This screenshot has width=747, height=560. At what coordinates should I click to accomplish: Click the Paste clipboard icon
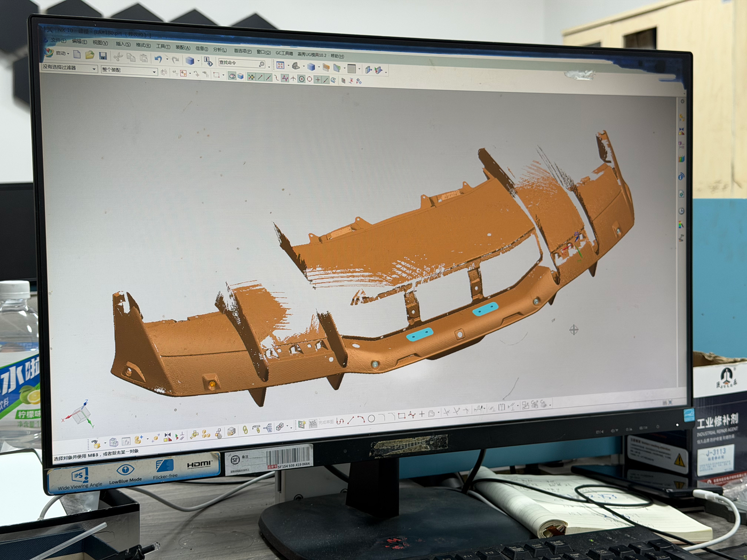click(x=144, y=58)
